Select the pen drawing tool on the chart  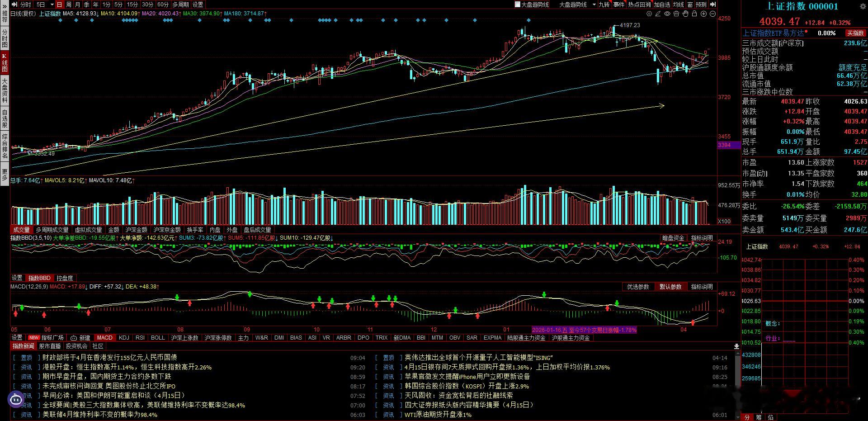coord(658,14)
